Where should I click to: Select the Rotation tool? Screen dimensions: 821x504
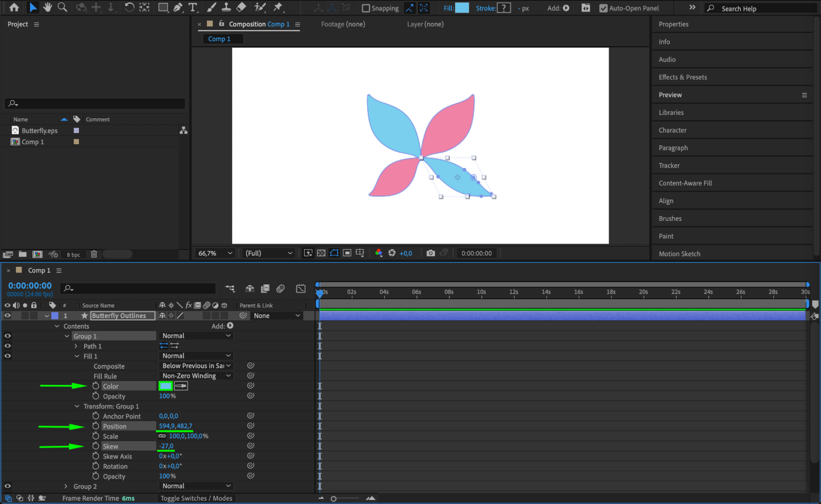click(129, 7)
